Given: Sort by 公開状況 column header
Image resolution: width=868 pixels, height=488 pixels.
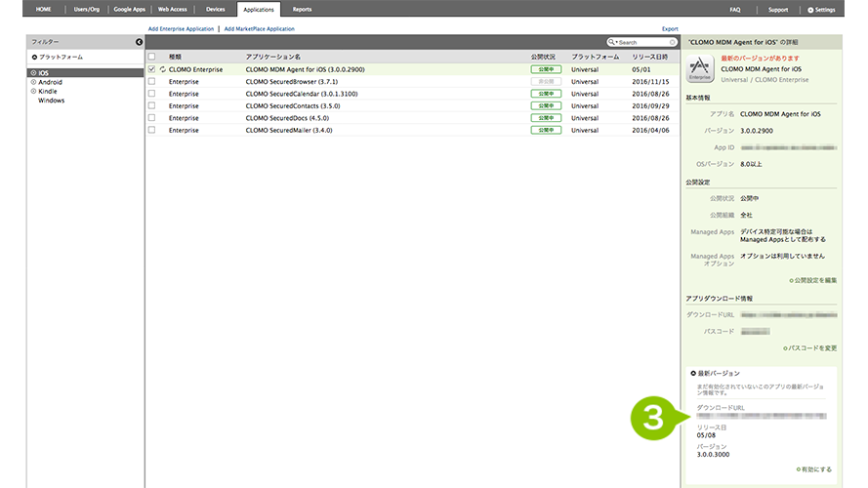Looking at the screenshot, I should coord(543,57).
